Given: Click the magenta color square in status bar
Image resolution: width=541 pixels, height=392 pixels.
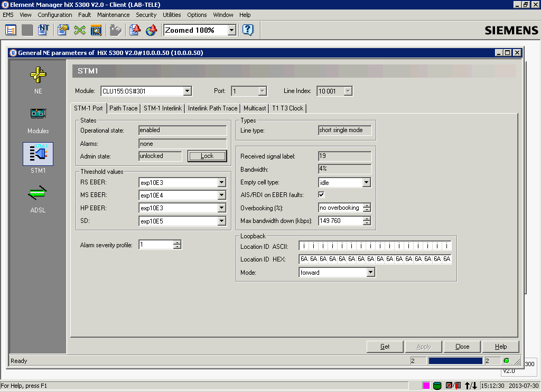Looking at the screenshot, I should pos(426,386).
